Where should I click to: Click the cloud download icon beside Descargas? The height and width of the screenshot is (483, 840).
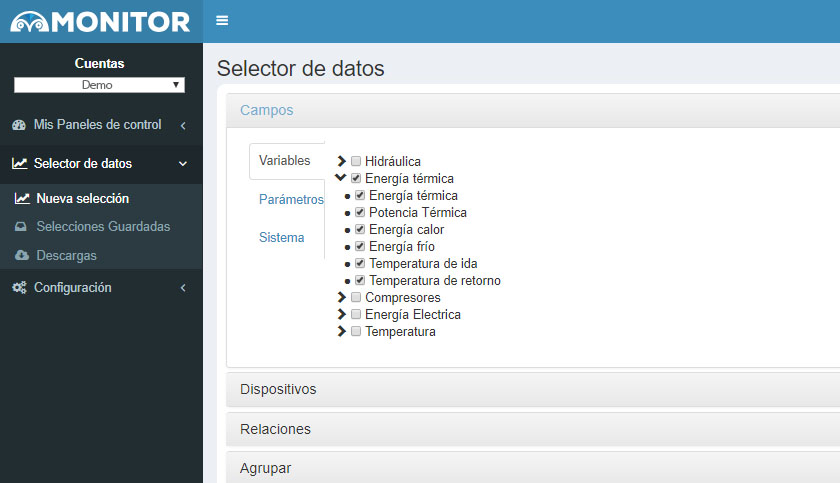point(22,255)
